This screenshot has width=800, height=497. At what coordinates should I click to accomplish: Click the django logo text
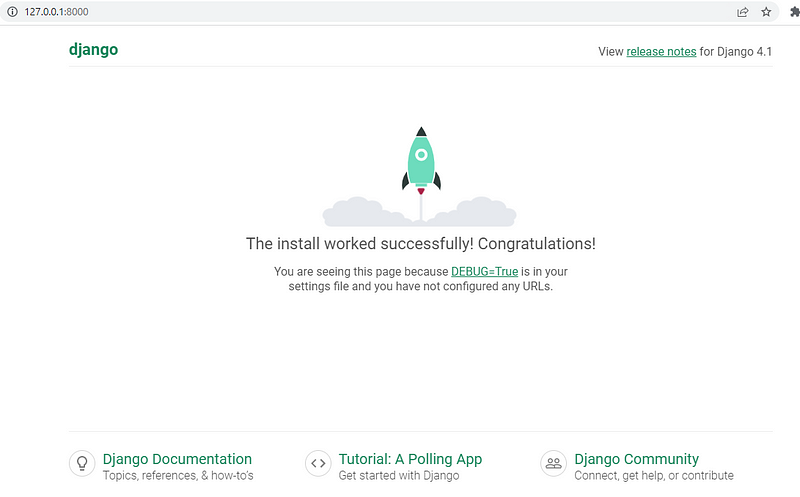point(93,50)
